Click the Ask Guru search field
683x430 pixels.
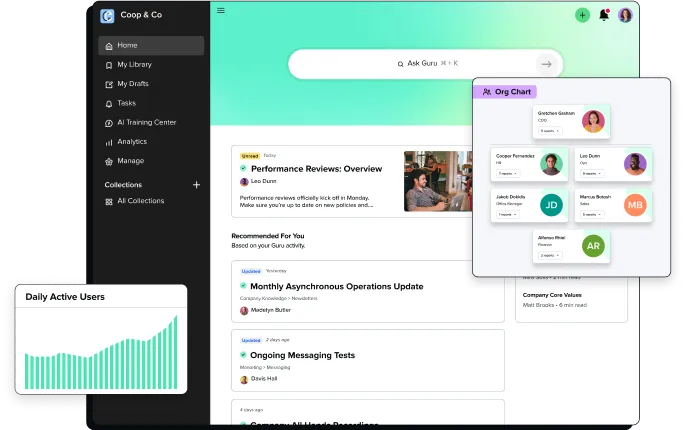coord(425,64)
